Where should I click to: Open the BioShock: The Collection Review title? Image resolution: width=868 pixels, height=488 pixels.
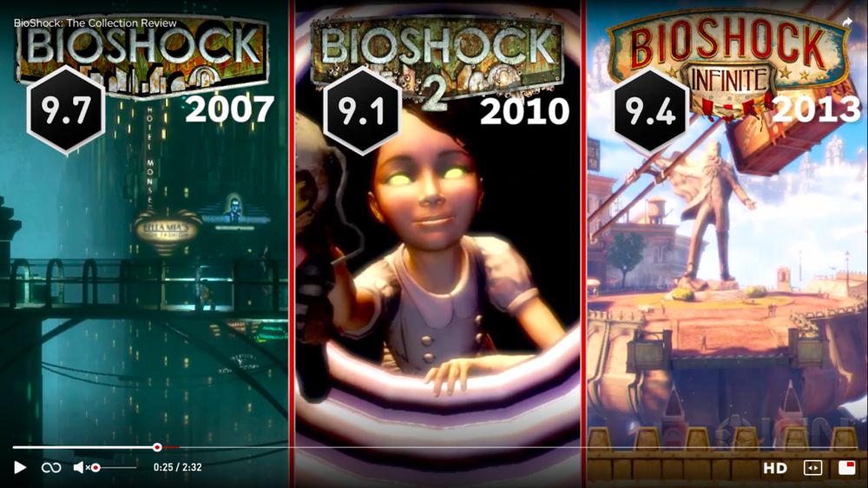(95, 23)
